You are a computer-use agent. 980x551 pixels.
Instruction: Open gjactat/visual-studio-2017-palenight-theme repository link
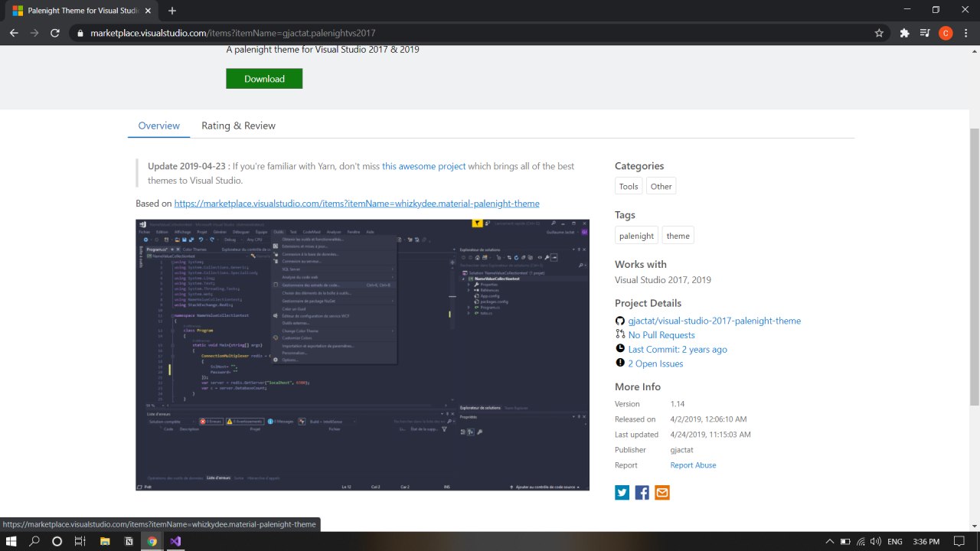coord(714,321)
